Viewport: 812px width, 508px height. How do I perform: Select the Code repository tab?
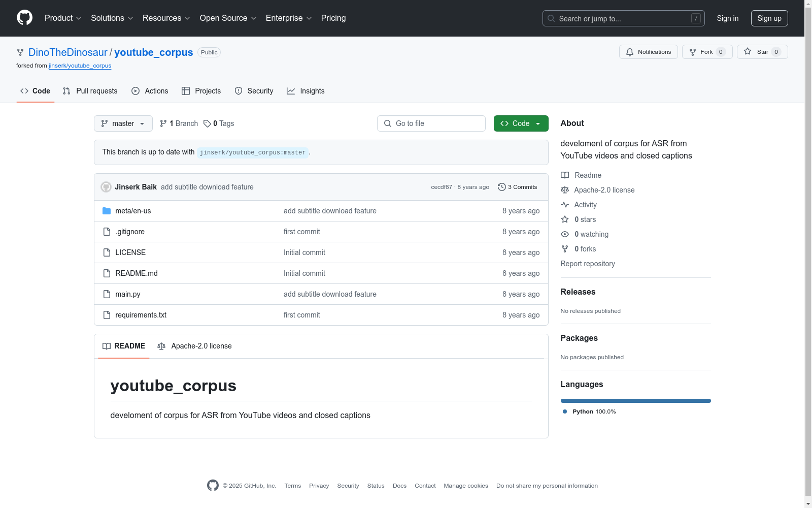coord(36,91)
